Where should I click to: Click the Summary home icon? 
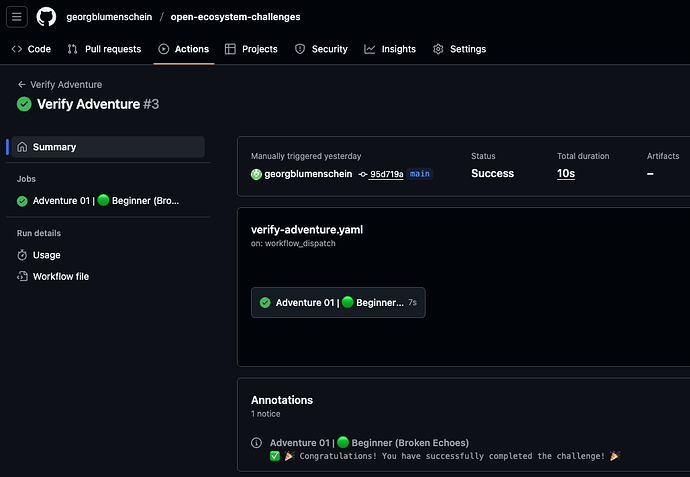tap(22, 147)
